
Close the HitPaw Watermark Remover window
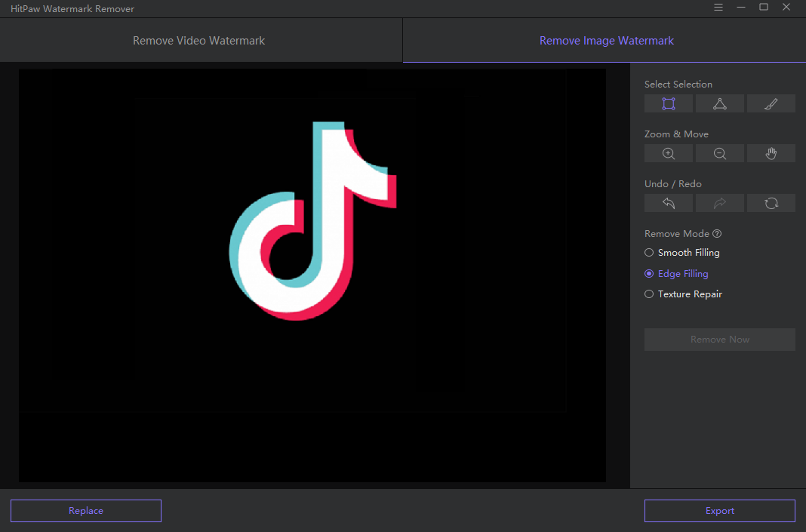[786, 8]
